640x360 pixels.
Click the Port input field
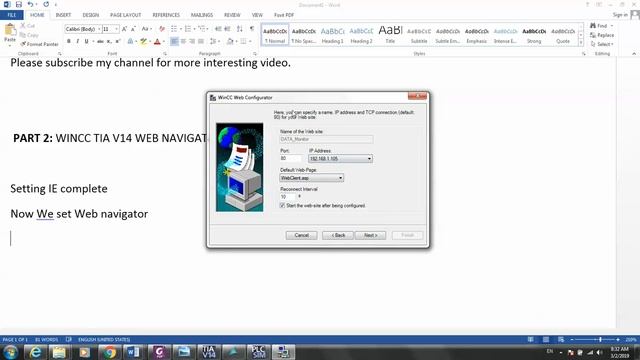click(x=291, y=158)
